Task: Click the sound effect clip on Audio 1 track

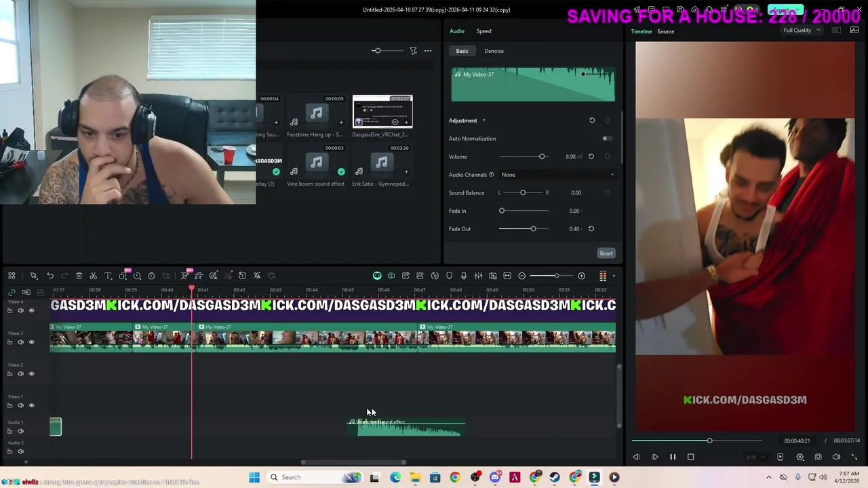Action: tap(407, 428)
